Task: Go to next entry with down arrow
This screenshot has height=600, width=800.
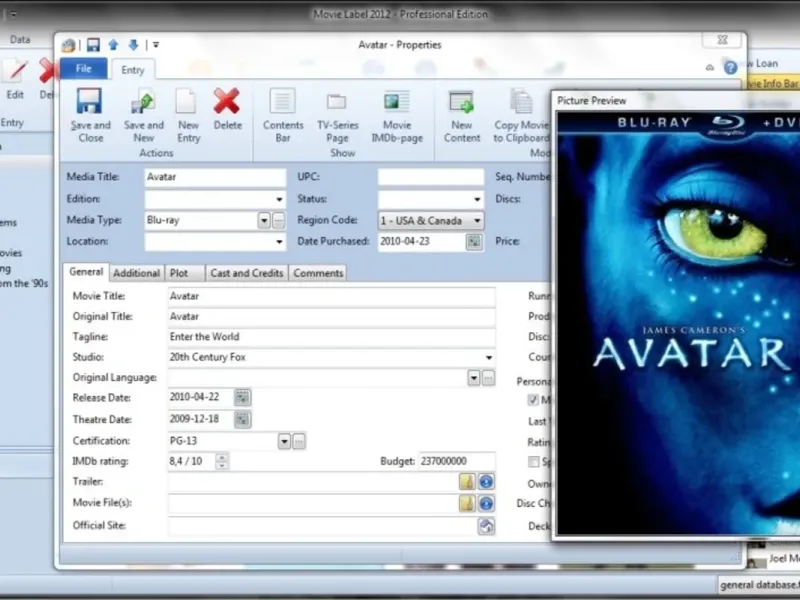Action: pyautogui.click(x=133, y=45)
